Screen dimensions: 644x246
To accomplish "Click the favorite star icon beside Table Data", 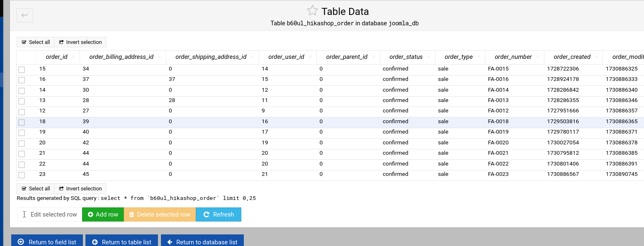I will tap(312, 11).
